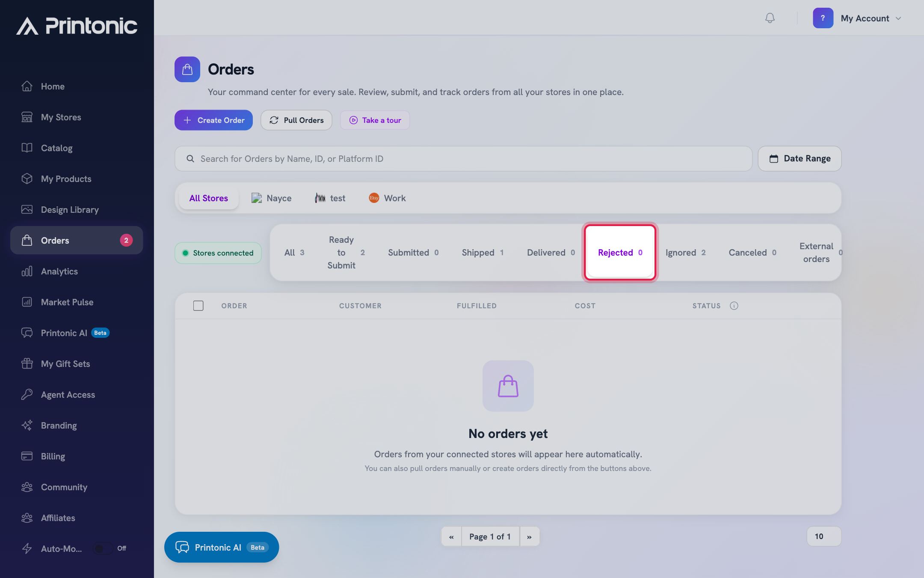
Task: Go to Market Pulse
Action: (x=77, y=302)
